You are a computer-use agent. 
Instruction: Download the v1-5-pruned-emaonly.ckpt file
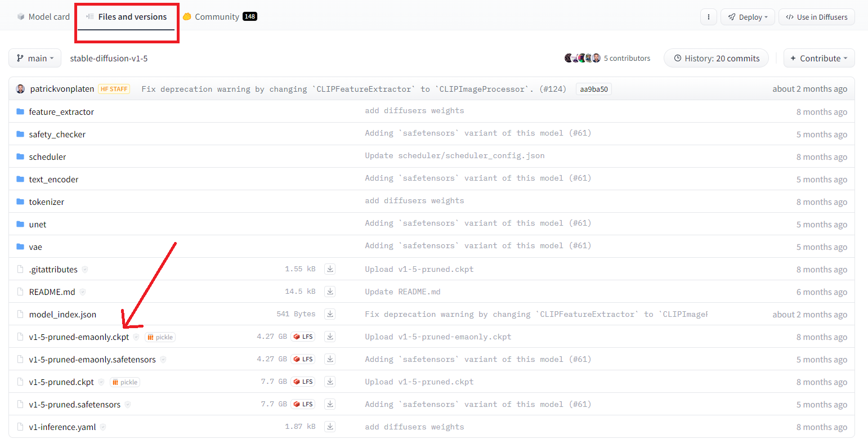(330, 337)
